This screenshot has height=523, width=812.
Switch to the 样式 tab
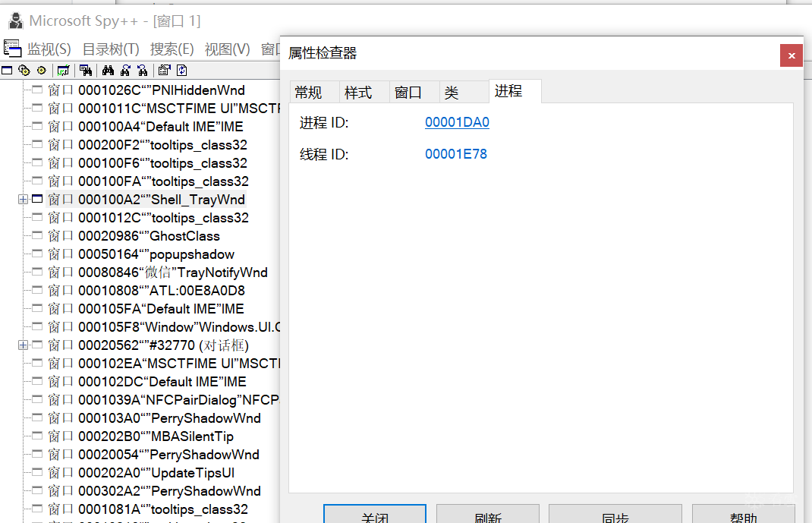tap(364, 92)
